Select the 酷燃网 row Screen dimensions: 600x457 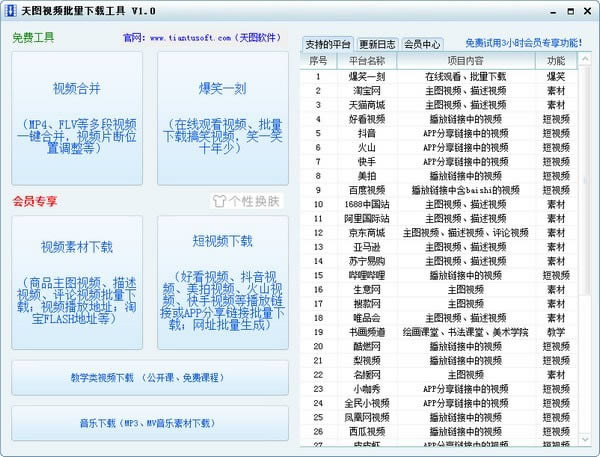tap(439, 346)
